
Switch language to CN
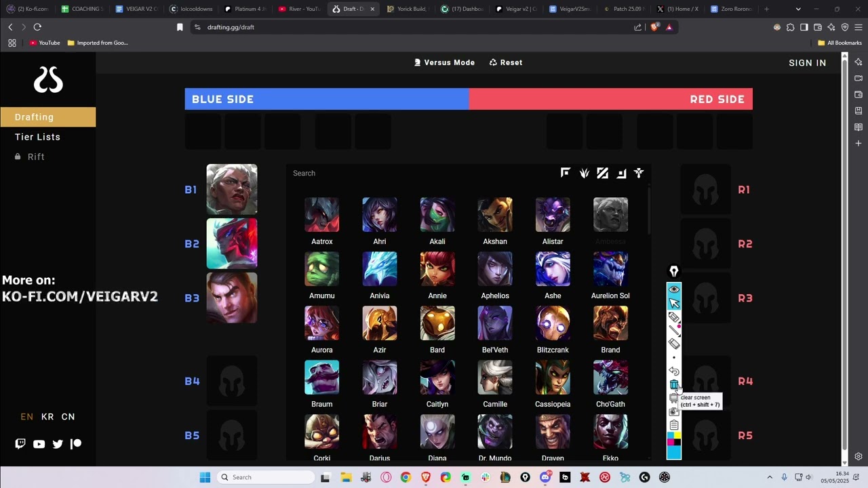[x=68, y=417]
